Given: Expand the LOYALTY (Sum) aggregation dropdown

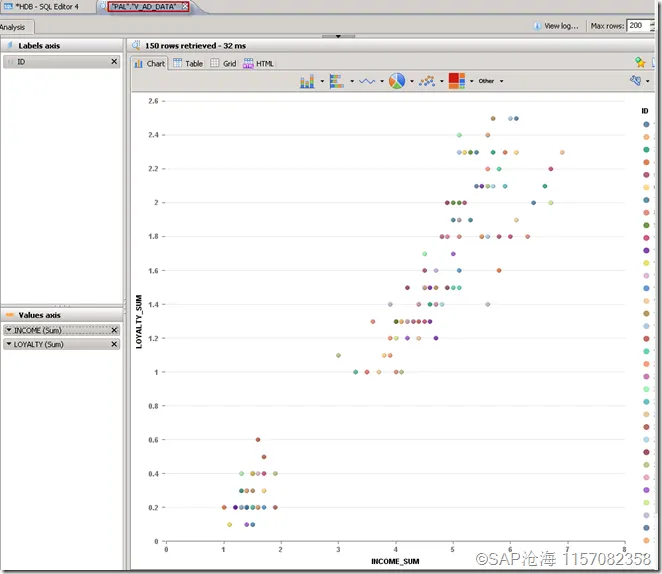Looking at the screenshot, I should click(x=9, y=344).
